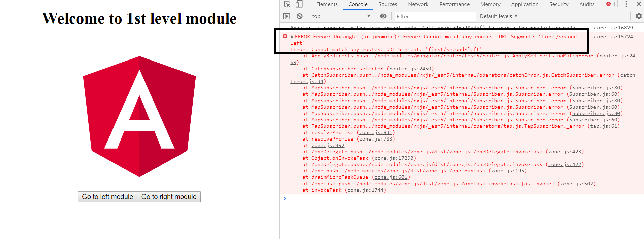Switch to the Elements tab
This screenshot has height=239, width=644.
[x=327, y=4]
